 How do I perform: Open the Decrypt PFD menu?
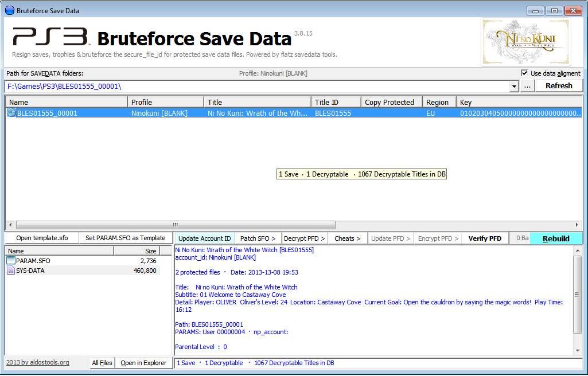click(304, 238)
